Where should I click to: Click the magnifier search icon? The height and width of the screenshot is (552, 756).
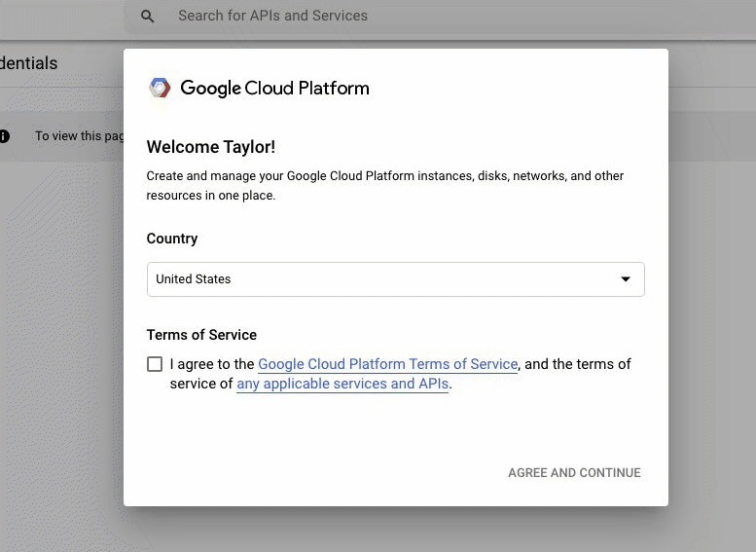pyautogui.click(x=148, y=17)
